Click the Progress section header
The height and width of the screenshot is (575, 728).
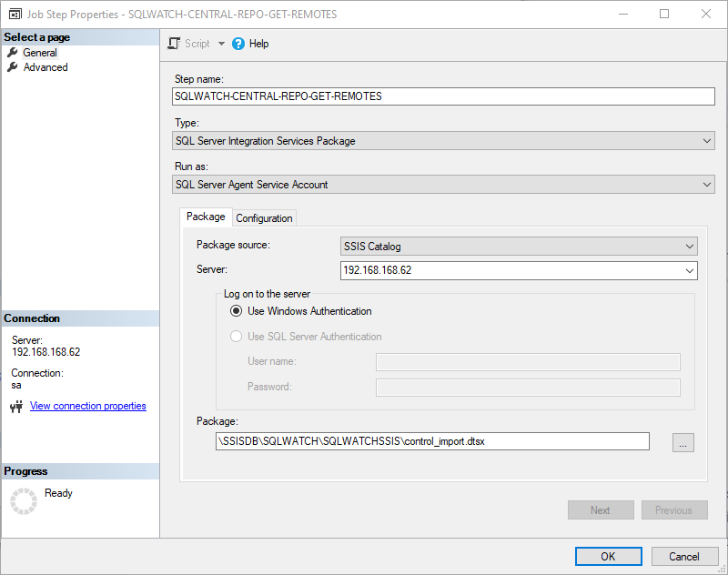click(80, 471)
